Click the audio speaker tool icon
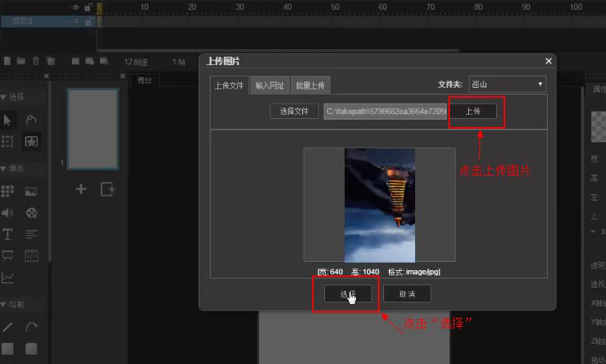 click(x=8, y=213)
